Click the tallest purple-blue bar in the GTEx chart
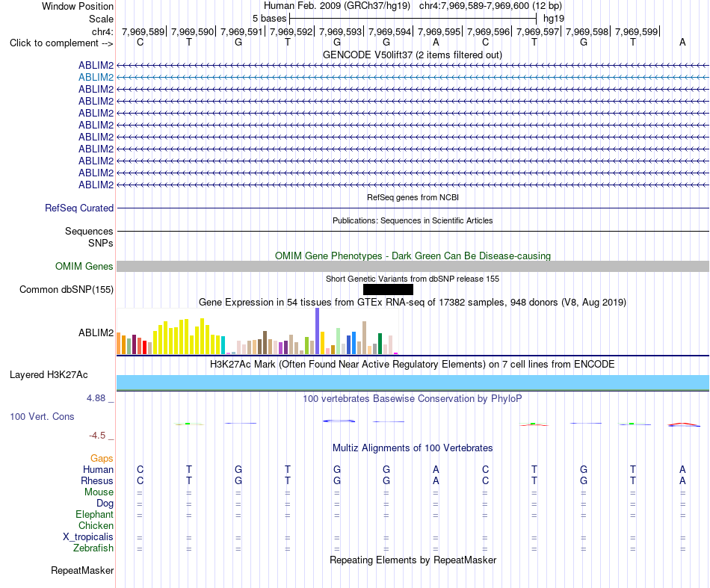Image resolution: width=710 pixels, height=588 pixels. tap(318, 331)
